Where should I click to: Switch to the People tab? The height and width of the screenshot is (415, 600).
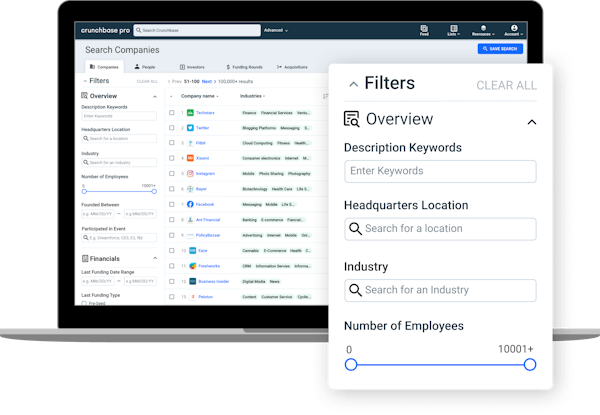pyautogui.click(x=145, y=67)
